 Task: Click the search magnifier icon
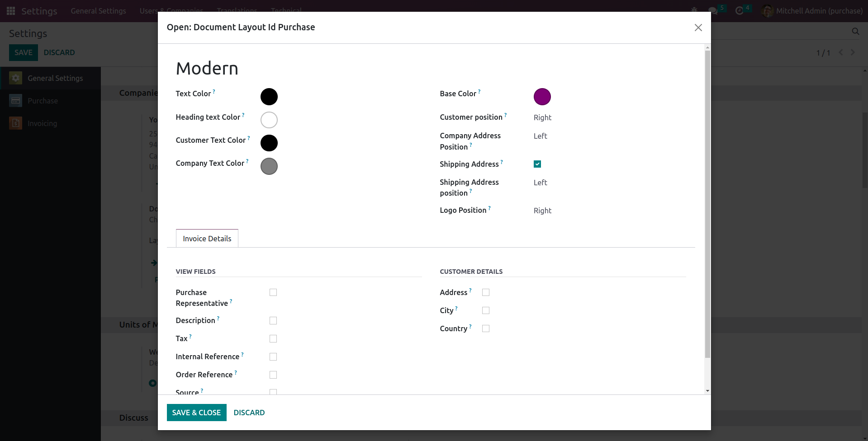[855, 31]
